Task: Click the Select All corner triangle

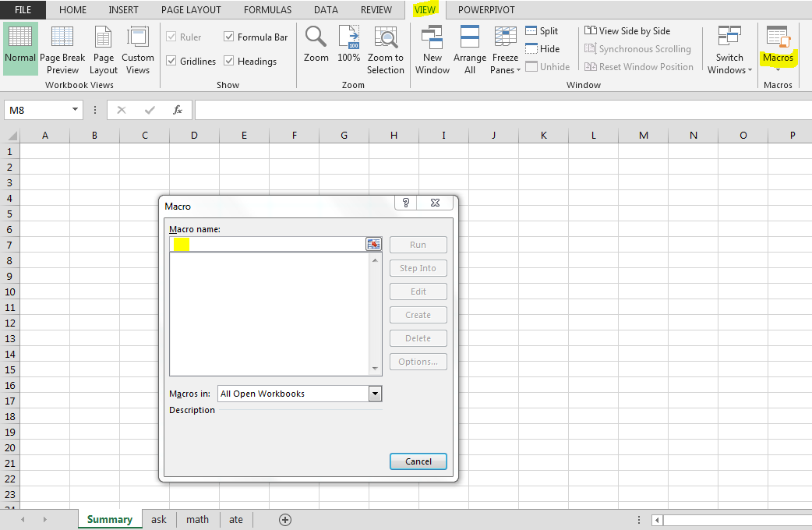Action: (x=10, y=136)
